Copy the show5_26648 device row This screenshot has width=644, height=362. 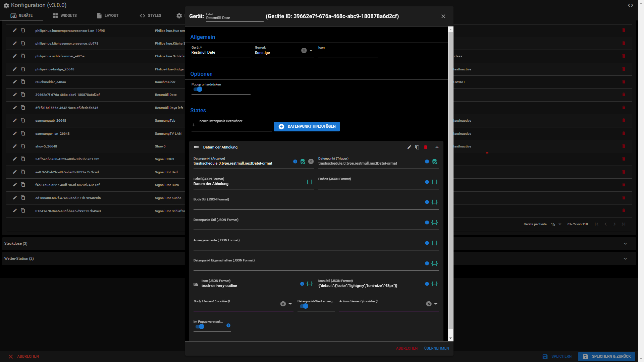pyautogui.click(x=23, y=146)
